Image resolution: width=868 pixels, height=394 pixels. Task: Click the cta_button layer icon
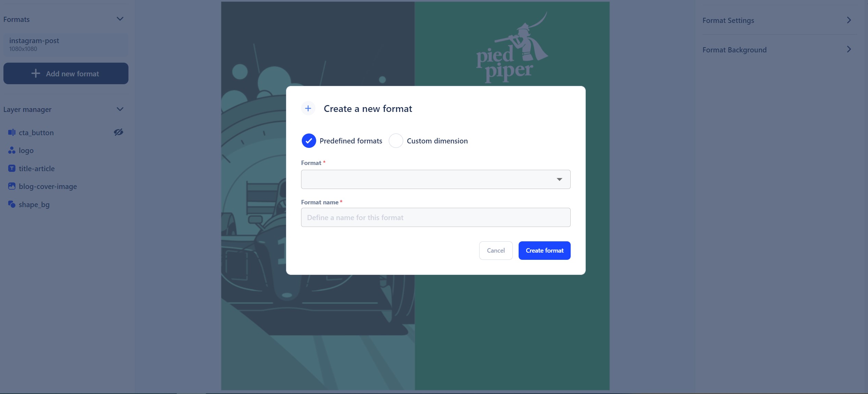pyautogui.click(x=12, y=132)
